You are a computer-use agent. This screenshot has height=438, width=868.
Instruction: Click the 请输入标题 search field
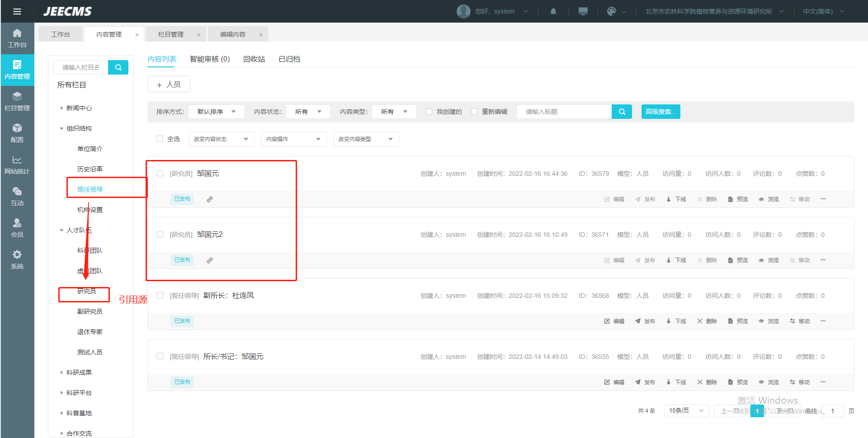click(x=564, y=112)
